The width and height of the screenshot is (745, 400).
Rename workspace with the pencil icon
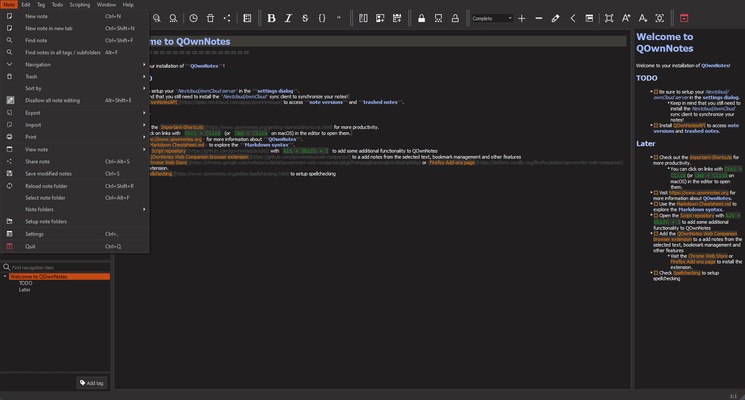pyautogui.click(x=555, y=18)
